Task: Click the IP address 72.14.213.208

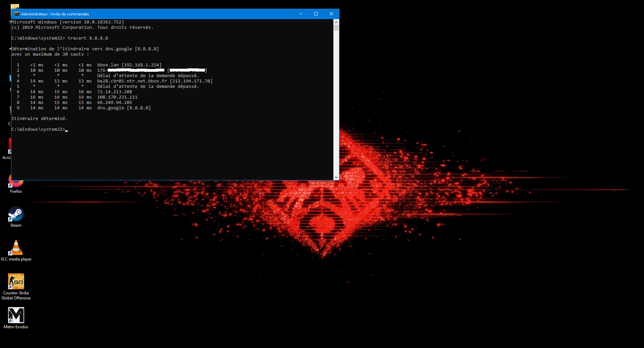Action: tap(115, 92)
